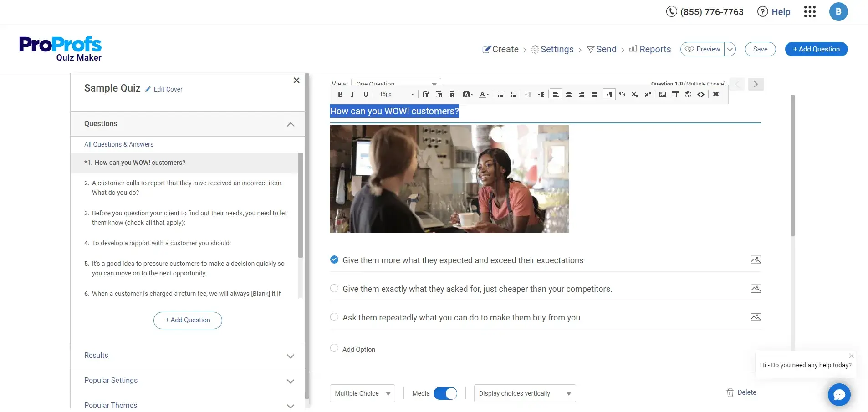Insert a table into the question
Viewport: 868px width, 412px height.
tap(675, 94)
